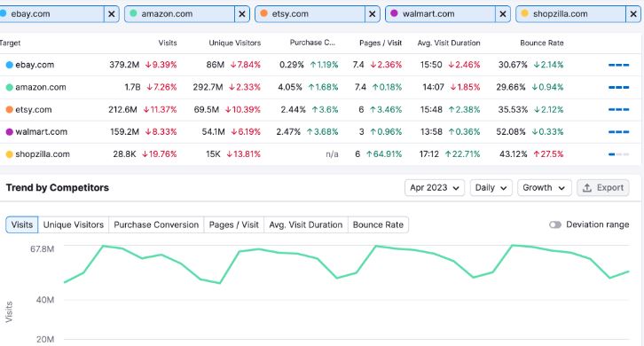Click the orange etsy.com color dot in chip
This screenshot has width=644, height=346.
point(263,13)
